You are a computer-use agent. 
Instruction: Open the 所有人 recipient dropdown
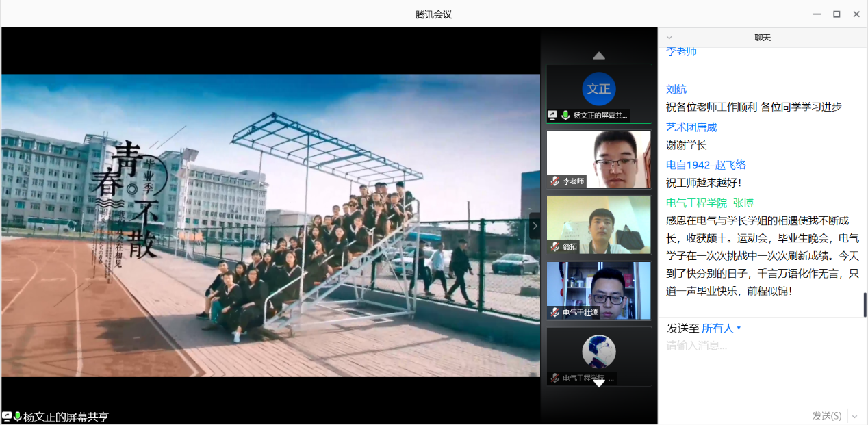721,329
